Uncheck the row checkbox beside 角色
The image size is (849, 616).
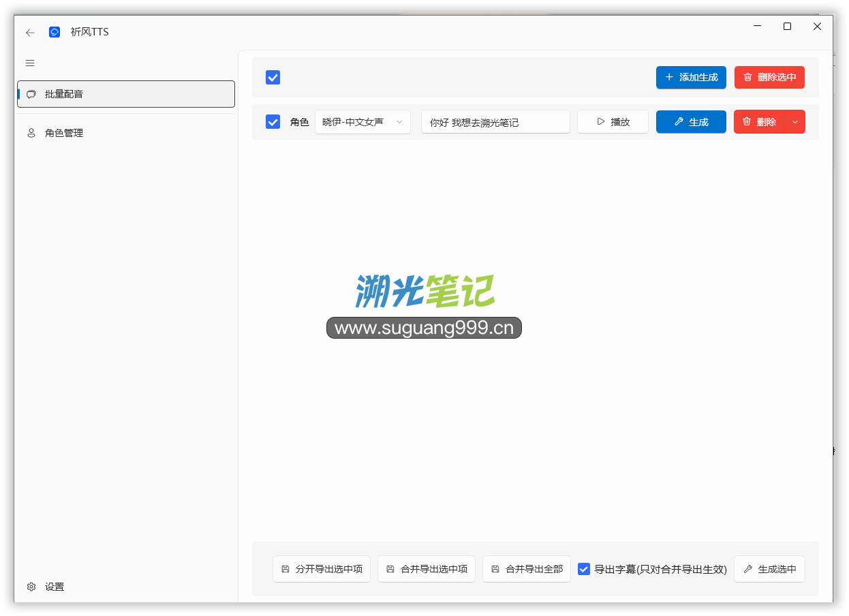coord(273,122)
